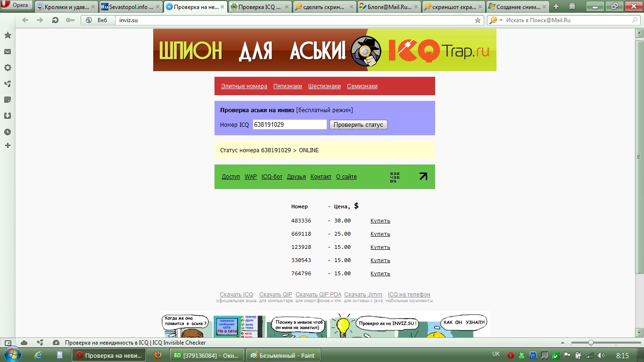
Task: Reload the page with the refresh icon
Action: (x=55, y=20)
